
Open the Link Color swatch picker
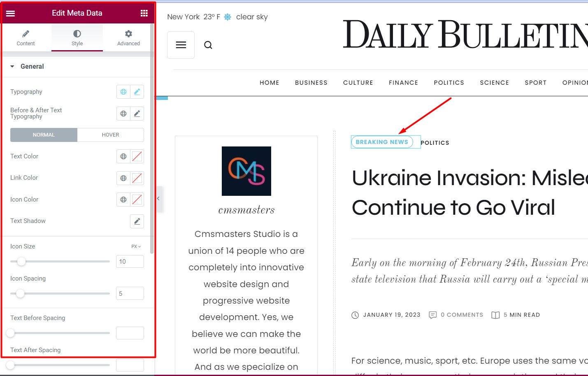pyautogui.click(x=137, y=178)
